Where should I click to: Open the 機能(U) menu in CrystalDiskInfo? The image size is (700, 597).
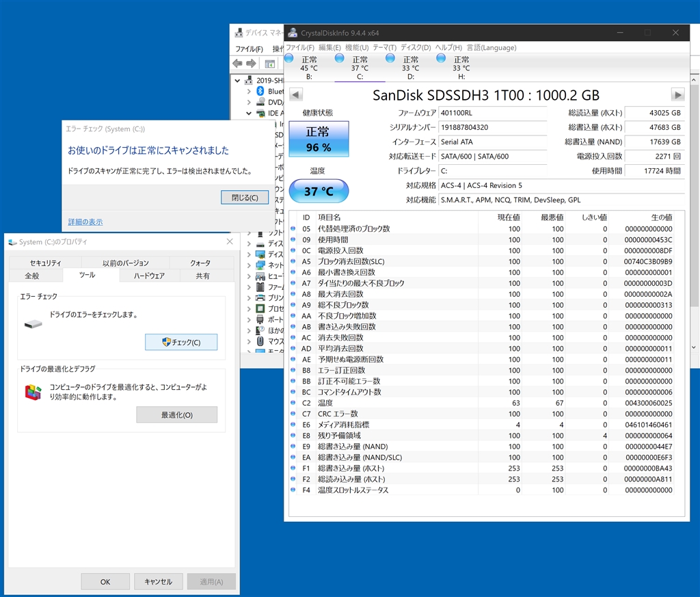pos(356,47)
